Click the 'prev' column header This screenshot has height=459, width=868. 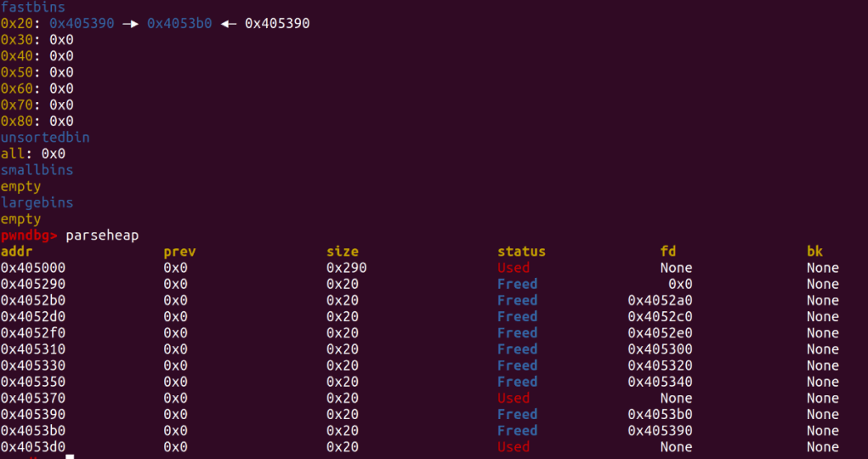179,252
